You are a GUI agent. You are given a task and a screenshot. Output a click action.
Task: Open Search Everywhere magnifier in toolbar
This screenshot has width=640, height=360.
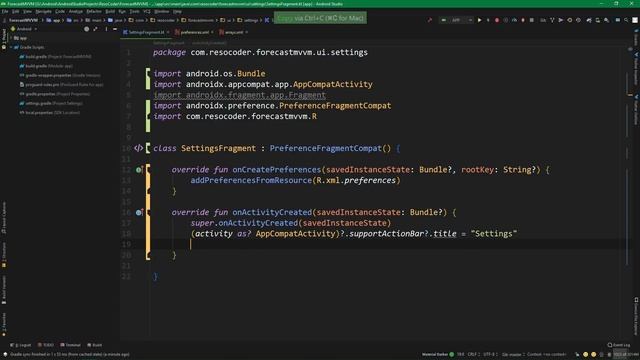626,20
